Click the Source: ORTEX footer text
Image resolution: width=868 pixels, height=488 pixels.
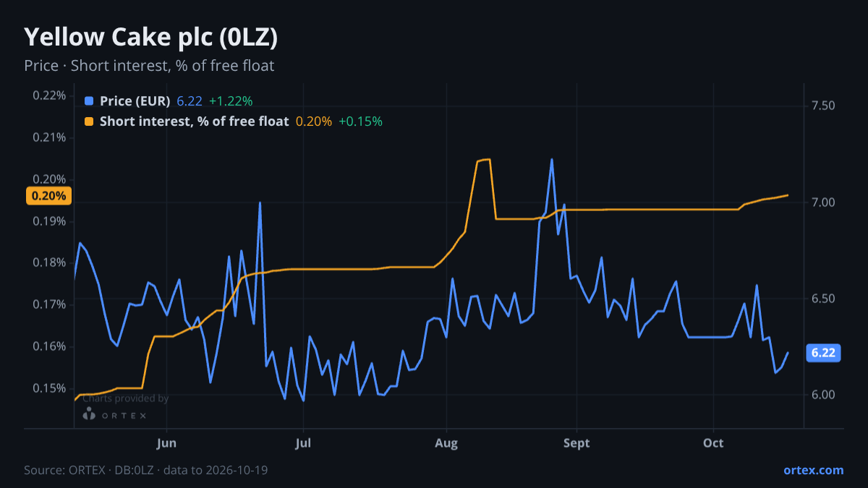coord(146,470)
